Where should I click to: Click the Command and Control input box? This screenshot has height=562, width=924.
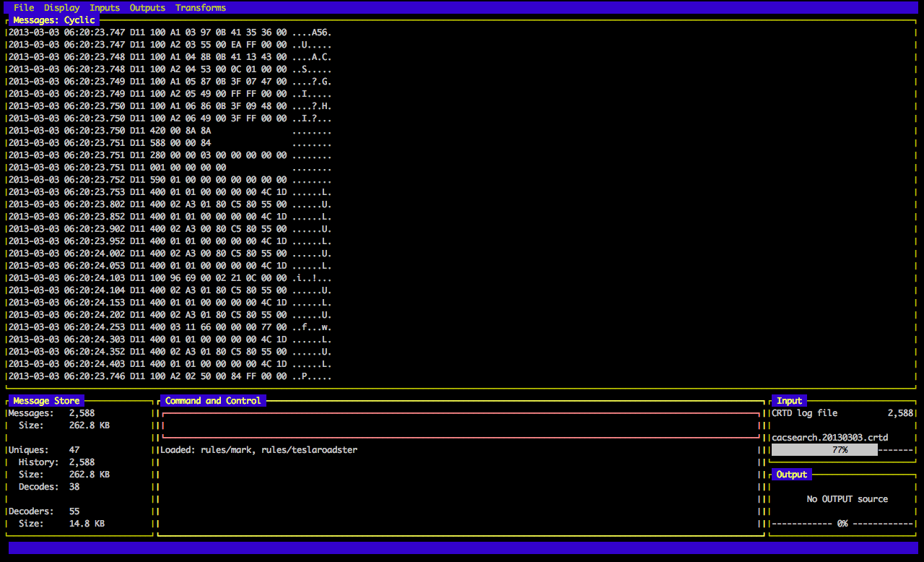(461, 425)
